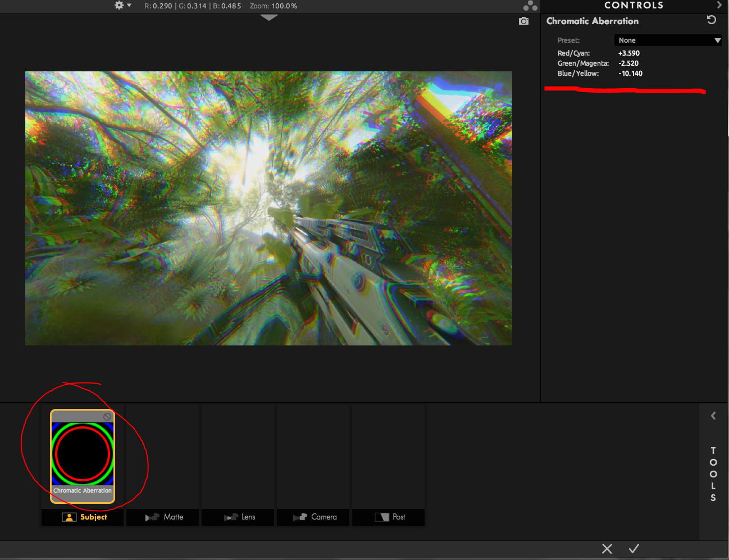Switch to the Matte section
The image size is (729, 560).
click(163, 517)
